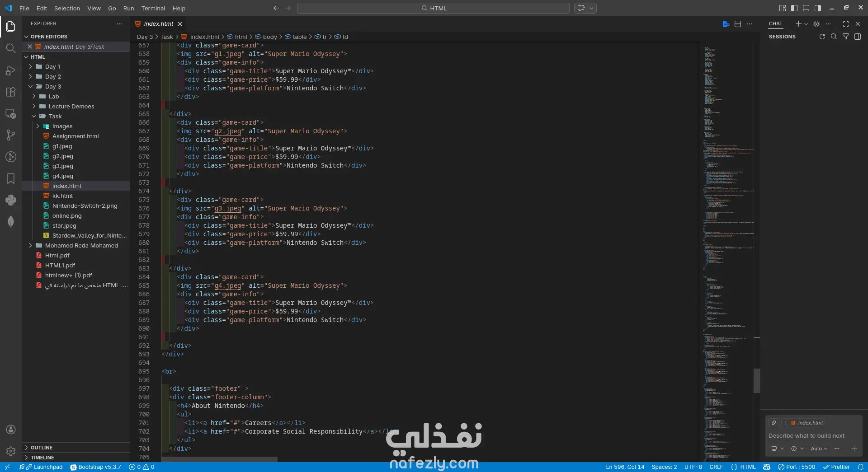Expand the Timeline section
Viewport: 868px width, 472px height.
76,458
